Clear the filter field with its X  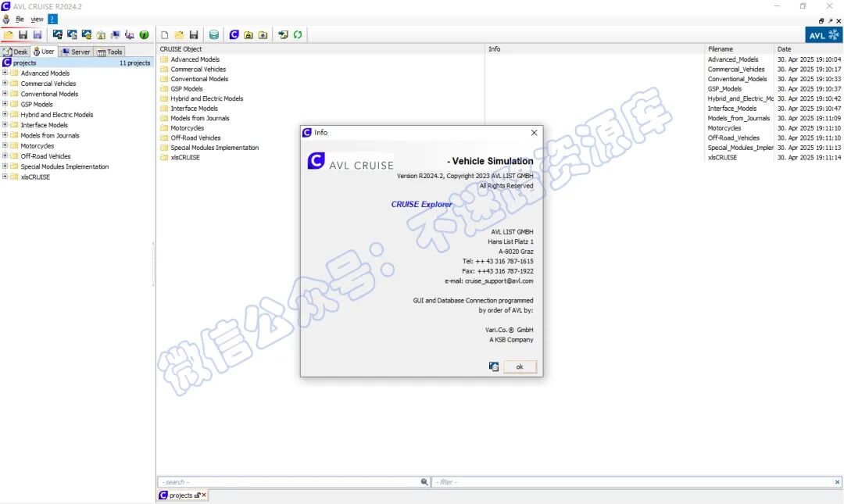point(837,482)
